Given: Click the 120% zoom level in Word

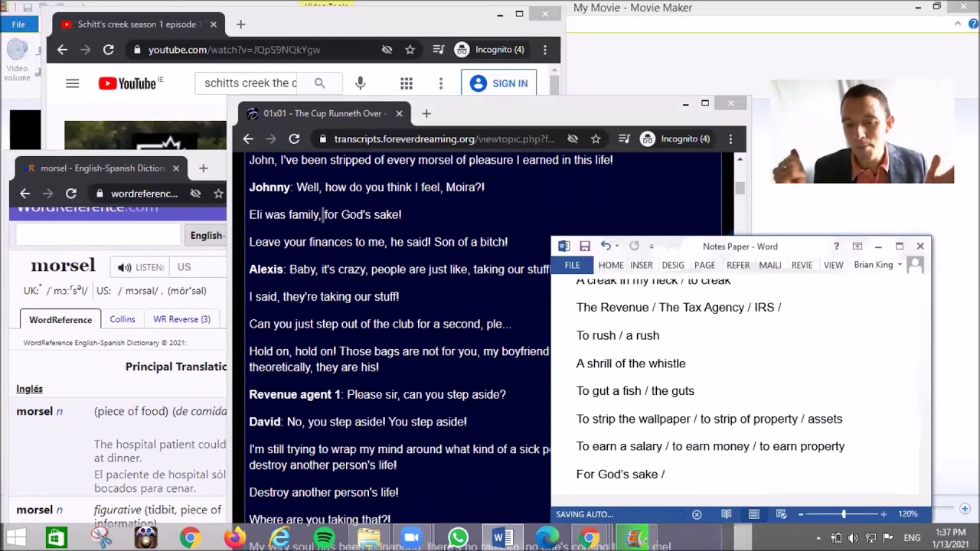Looking at the screenshot, I should [x=908, y=514].
